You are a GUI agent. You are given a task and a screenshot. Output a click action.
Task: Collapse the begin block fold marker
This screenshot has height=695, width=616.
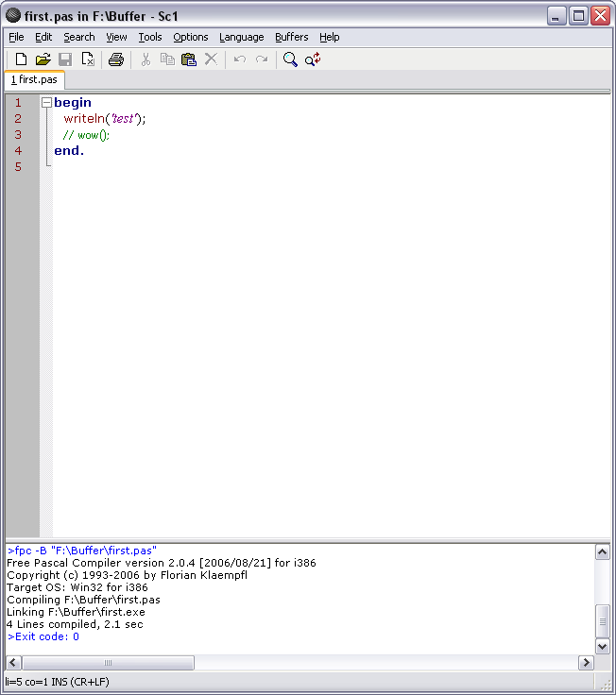coord(46,102)
